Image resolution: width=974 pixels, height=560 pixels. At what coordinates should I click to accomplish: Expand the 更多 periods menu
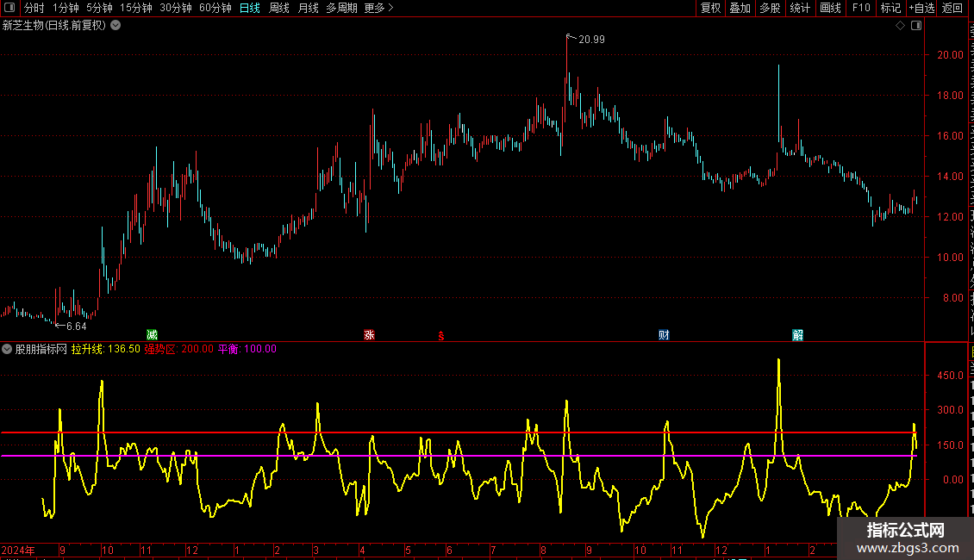click(x=379, y=8)
